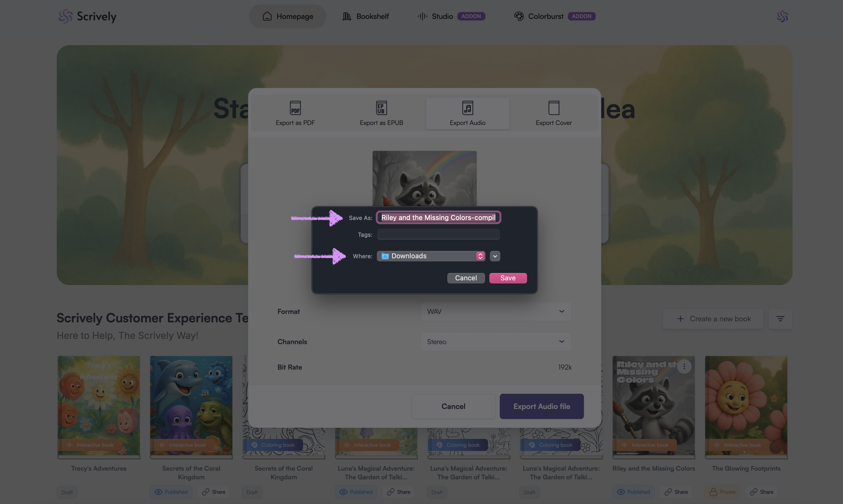
Task: Switch to the Export Cover tab
Action: (x=553, y=113)
